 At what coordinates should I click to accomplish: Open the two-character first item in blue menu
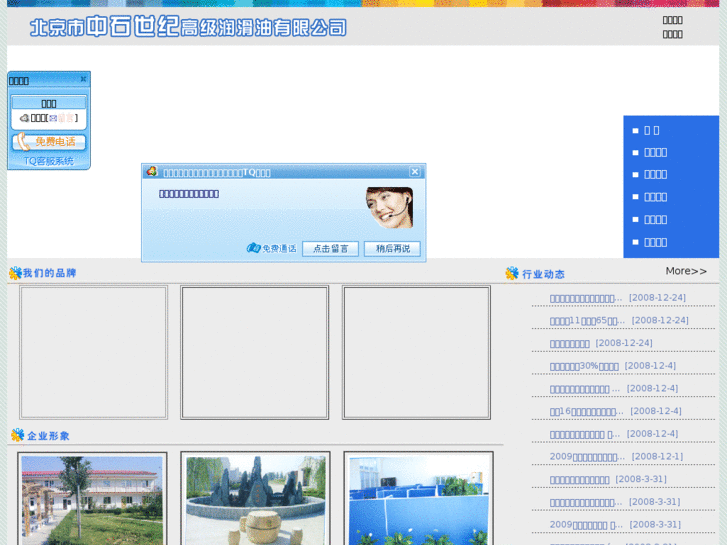click(x=651, y=130)
